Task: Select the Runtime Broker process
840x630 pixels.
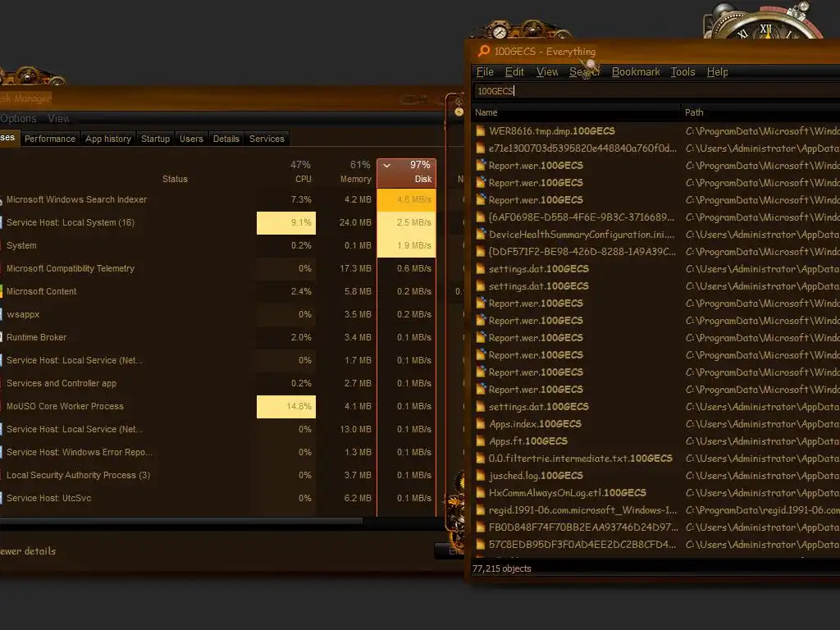Action: (36, 337)
